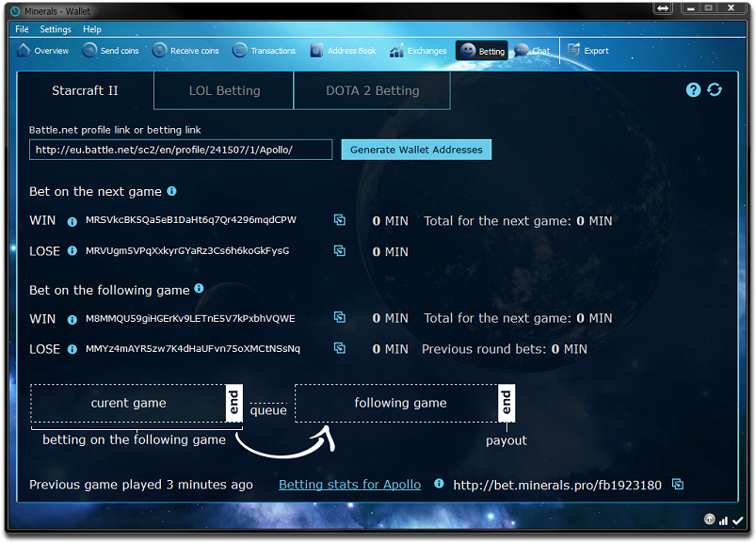Click the refresh icon near tabs
756x543 pixels.
click(715, 89)
